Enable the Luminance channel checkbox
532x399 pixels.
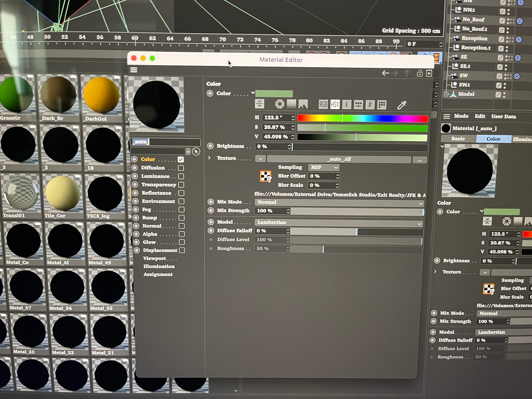[x=181, y=176]
